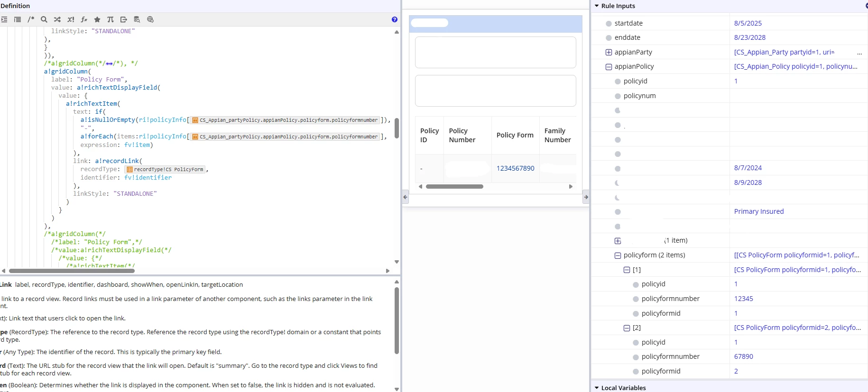The height and width of the screenshot is (392, 868).
Task: Click preview grid scroll-right arrow
Action: click(571, 187)
